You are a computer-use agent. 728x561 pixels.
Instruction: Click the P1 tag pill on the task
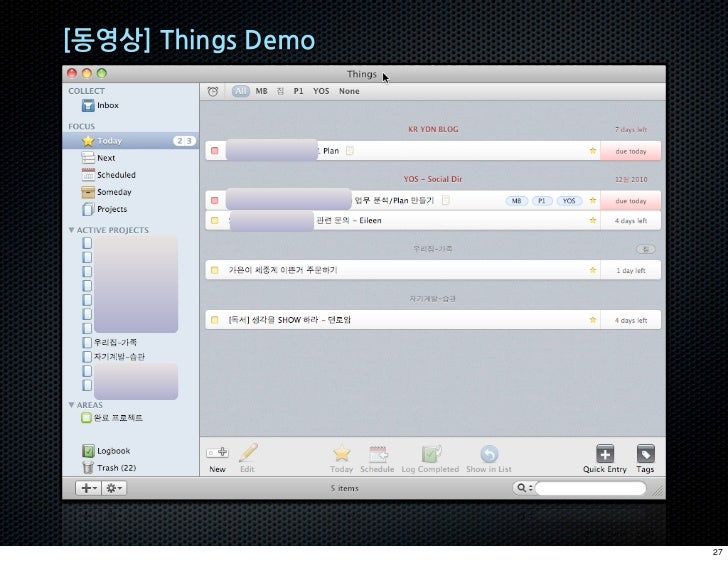[542, 201]
